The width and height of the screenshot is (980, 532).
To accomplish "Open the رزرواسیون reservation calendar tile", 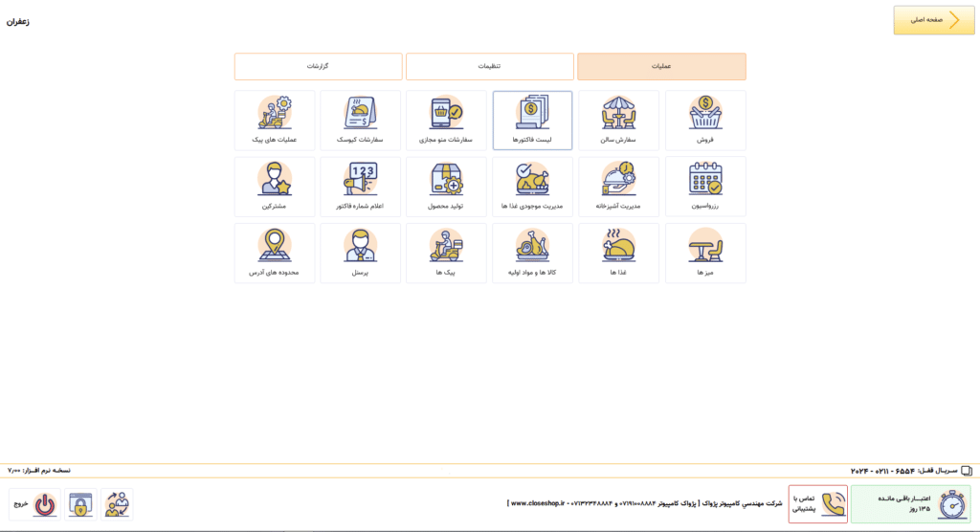I will [x=705, y=187].
